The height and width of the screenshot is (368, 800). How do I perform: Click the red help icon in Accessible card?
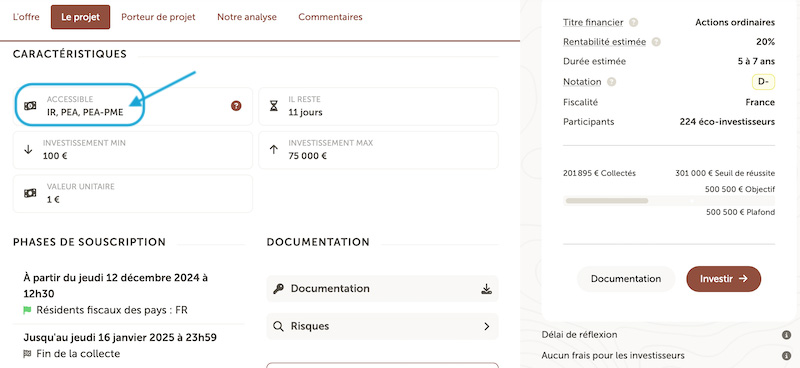pyautogui.click(x=236, y=106)
